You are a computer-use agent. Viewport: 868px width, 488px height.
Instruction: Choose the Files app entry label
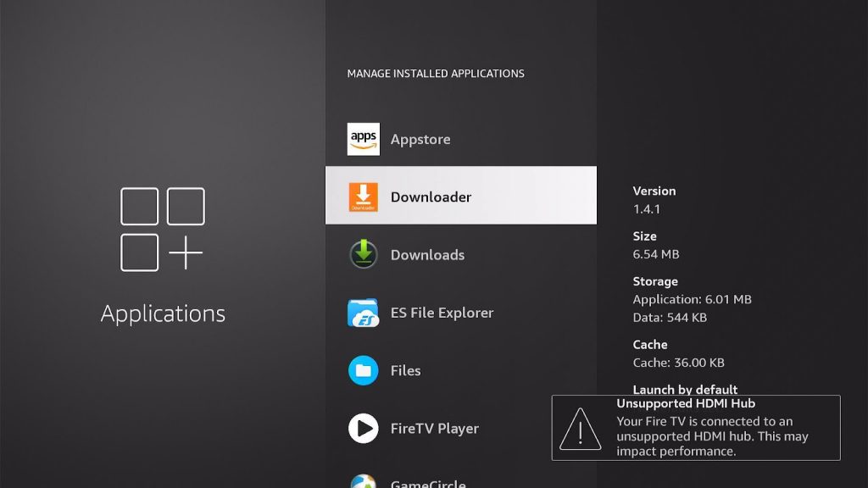point(405,371)
